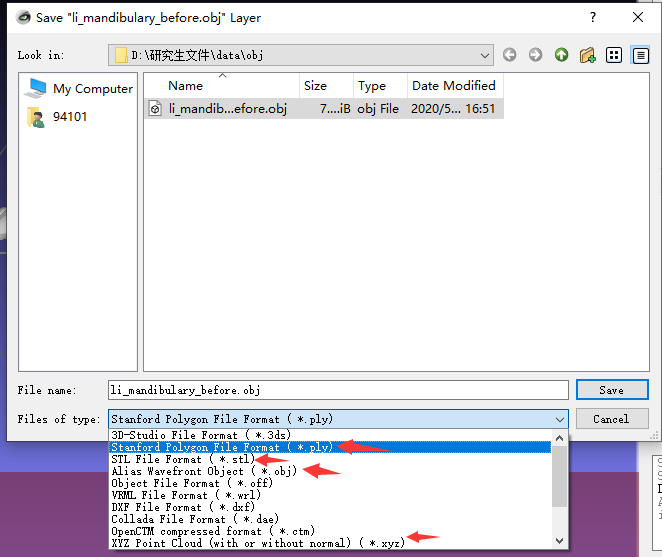Screen dimensions: 662x557
Task: Click the obj file icon in file list
Action: tap(155, 109)
